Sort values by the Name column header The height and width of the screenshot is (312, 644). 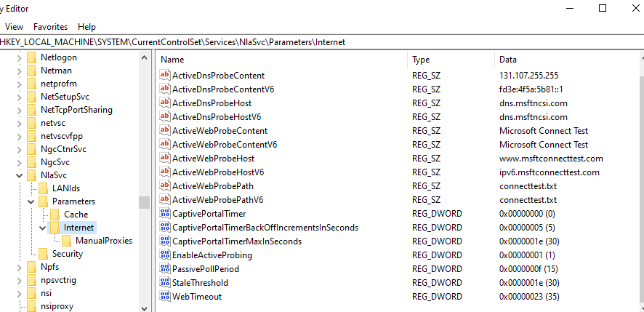pos(173,59)
